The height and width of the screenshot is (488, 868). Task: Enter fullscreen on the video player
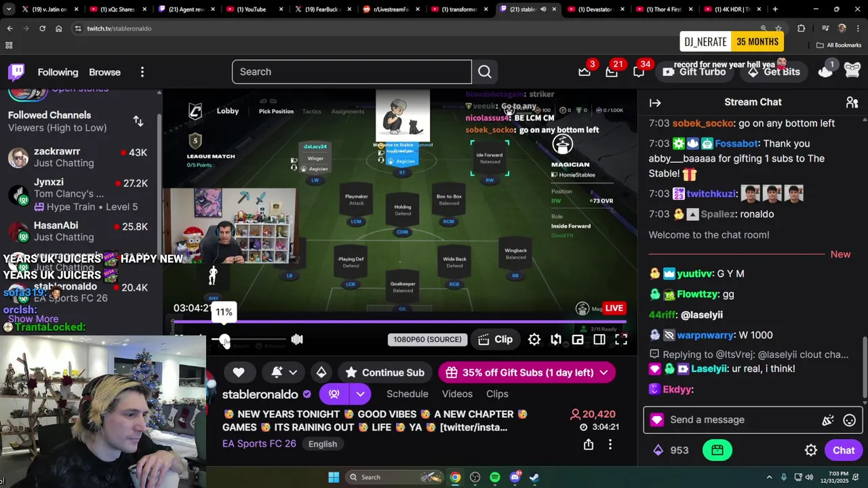pyautogui.click(x=621, y=340)
